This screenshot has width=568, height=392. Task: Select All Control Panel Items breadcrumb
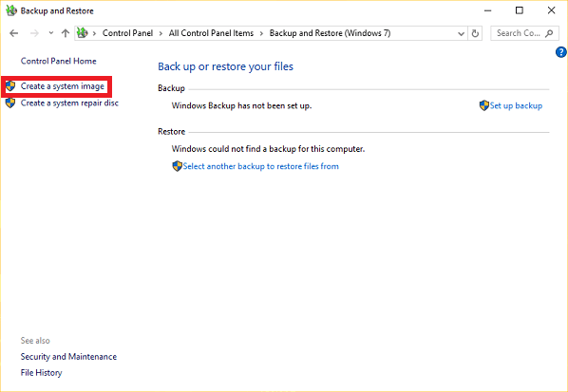[211, 33]
